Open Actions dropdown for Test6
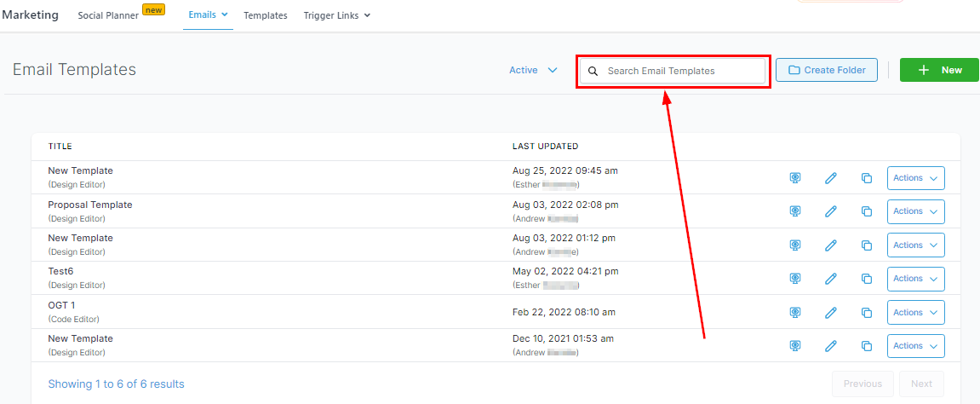Image resolution: width=980 pixels, height=404 pixels. (x=915, y=279)
